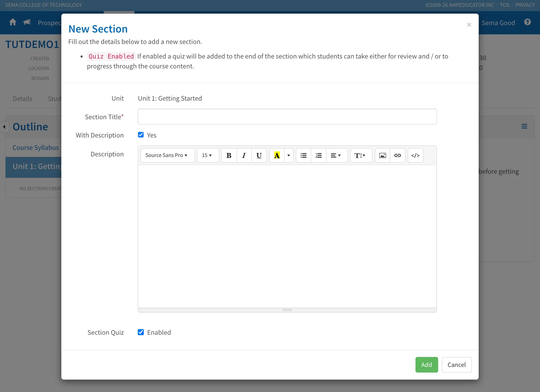
Task: Uncheck the With Description checkbox
Action: tap(141, 135)
